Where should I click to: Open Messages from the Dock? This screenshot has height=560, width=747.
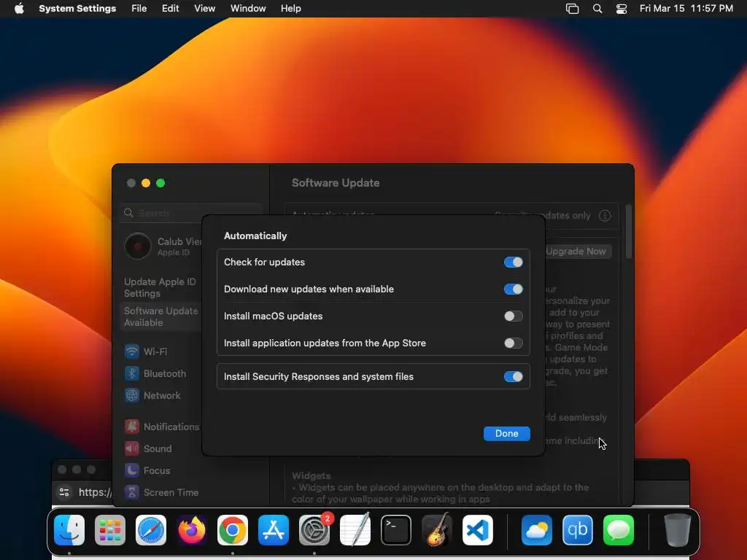click(619, 529)
